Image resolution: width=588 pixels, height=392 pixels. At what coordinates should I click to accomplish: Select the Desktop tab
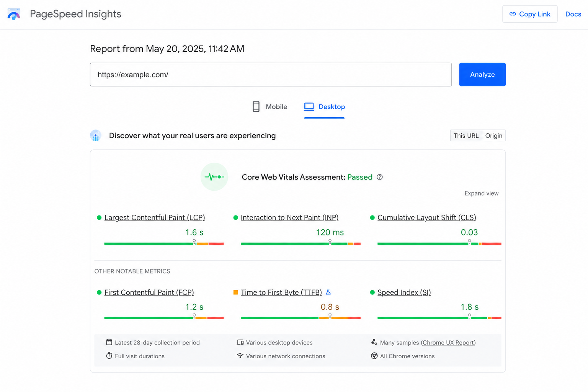click(324, 107)
